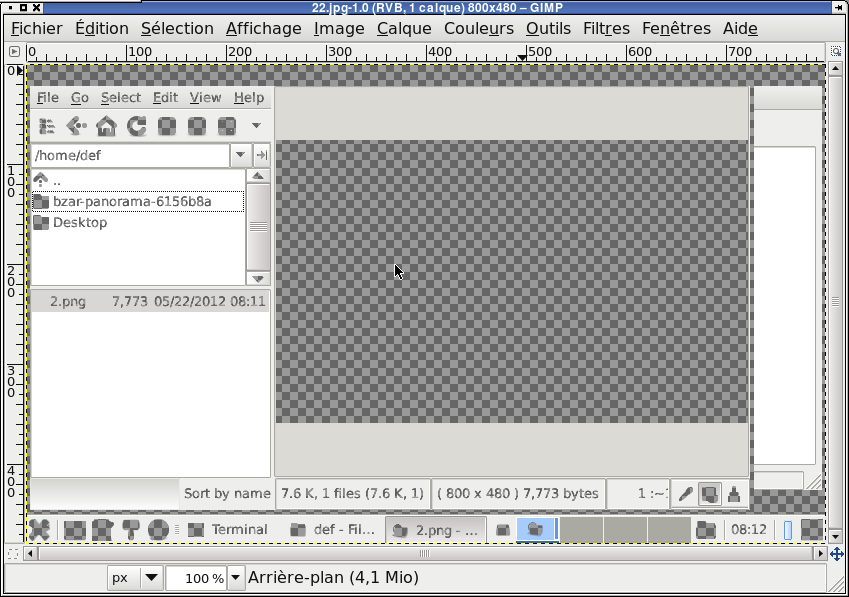Image resolution: width=849 pixels, height=597 pixels.
Task: Click the GIMP horizontal scrollbar track
Action: [600, 553]
